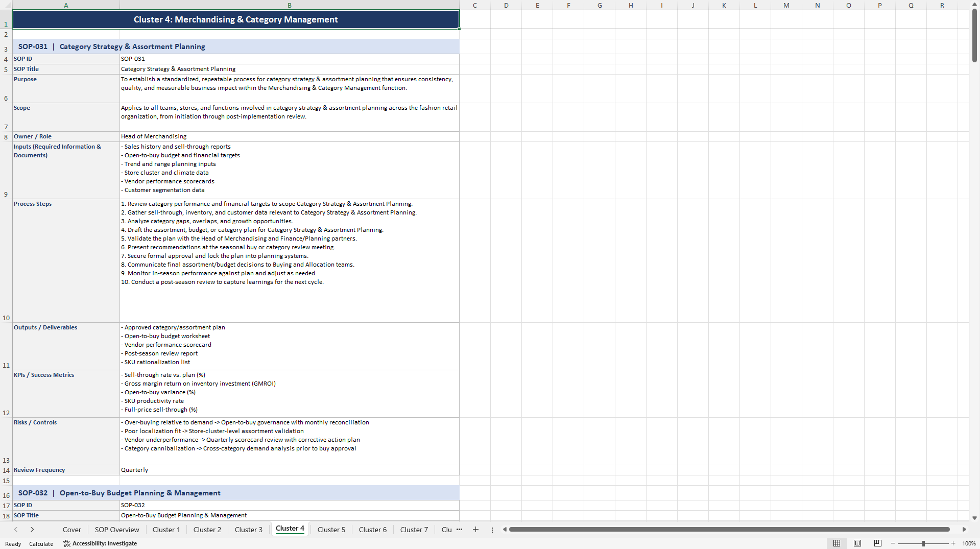Switch to Normal view icon

836,543
